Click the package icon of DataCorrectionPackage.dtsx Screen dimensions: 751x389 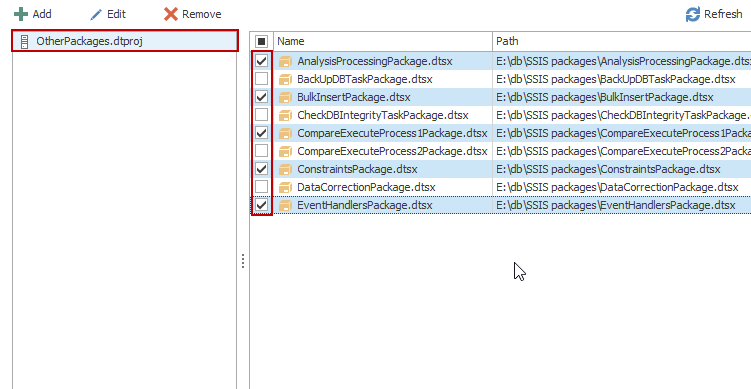[285, 187]
